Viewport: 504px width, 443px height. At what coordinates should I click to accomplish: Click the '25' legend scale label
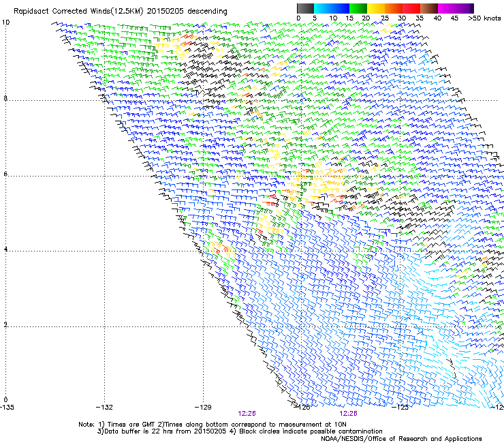click(385, 18)
